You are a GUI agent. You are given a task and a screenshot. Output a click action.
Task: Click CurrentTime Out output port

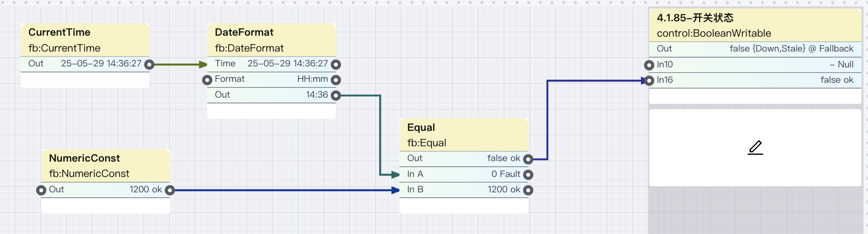(149, 64)
